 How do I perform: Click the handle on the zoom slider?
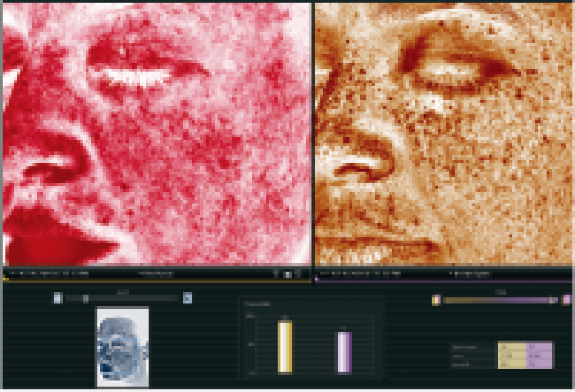click(86, 298)
